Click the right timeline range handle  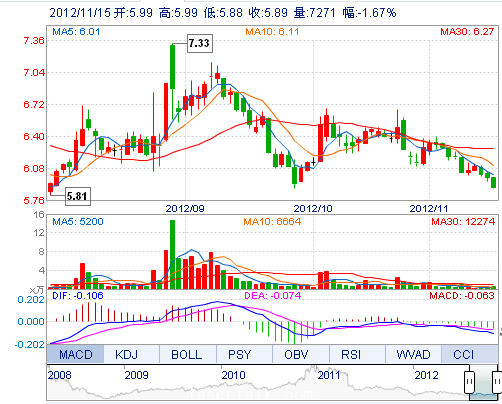click(497, 381)
